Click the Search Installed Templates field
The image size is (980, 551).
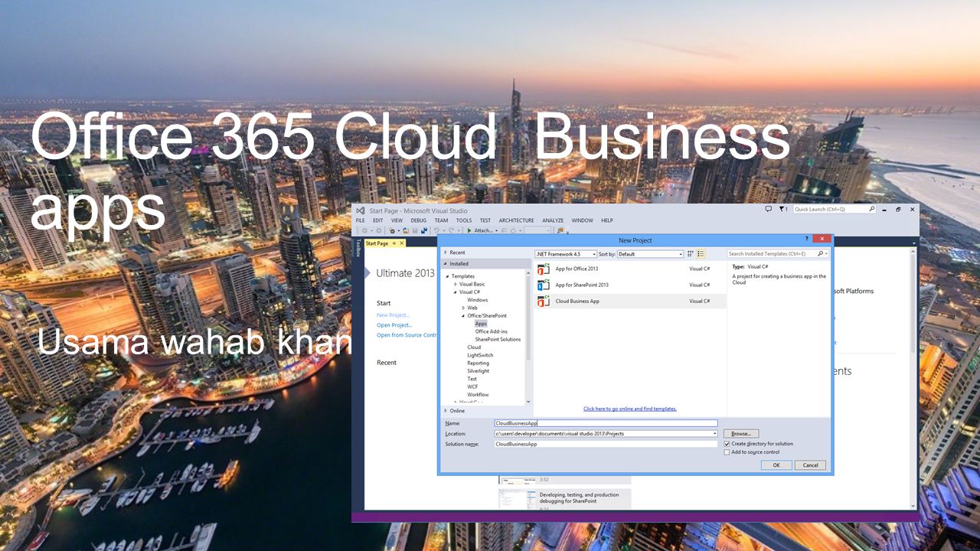777,253
